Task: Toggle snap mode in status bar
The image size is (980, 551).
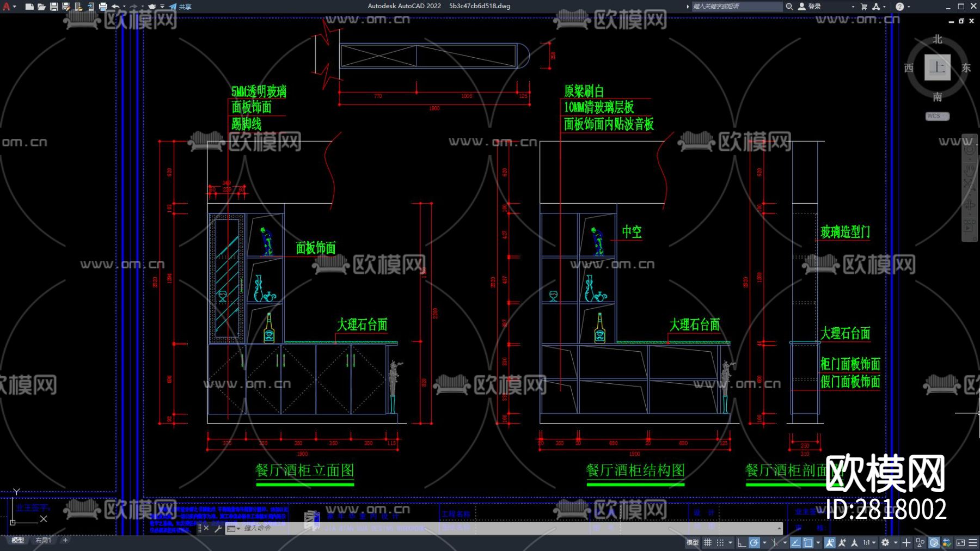Action: coord(720,542)
